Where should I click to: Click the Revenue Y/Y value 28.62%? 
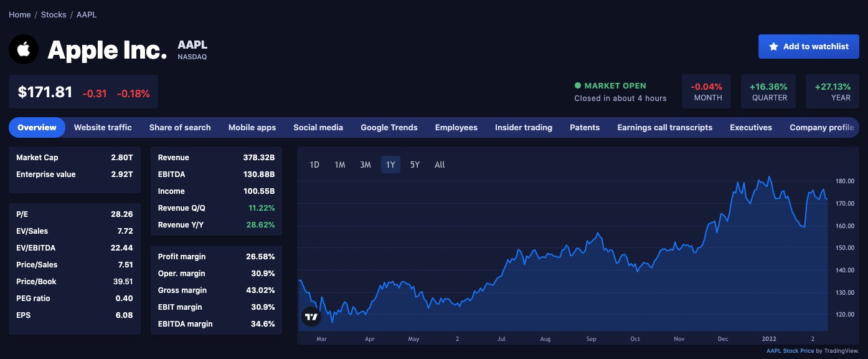pos(261,225)
